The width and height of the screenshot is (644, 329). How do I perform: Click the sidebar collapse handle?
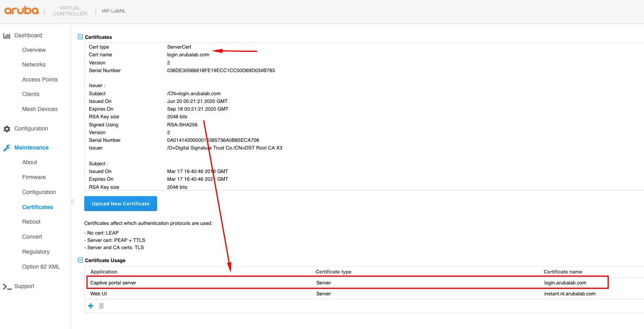coord(73,201)
